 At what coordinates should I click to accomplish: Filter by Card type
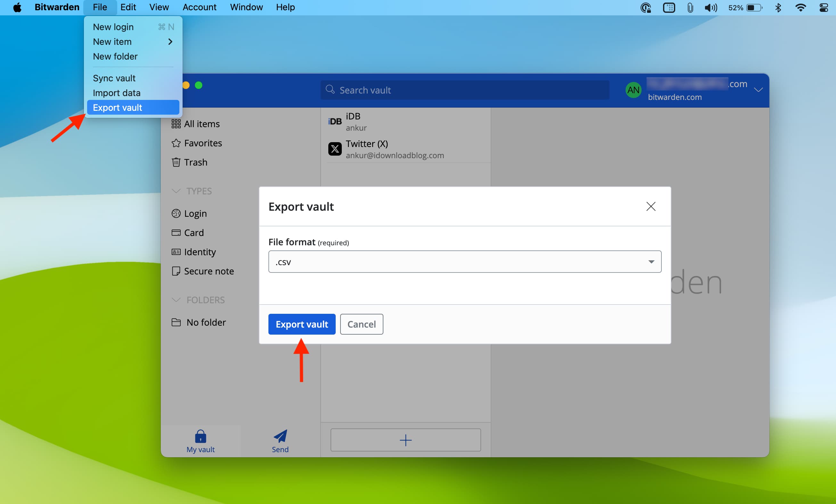(x=193, y=233)
